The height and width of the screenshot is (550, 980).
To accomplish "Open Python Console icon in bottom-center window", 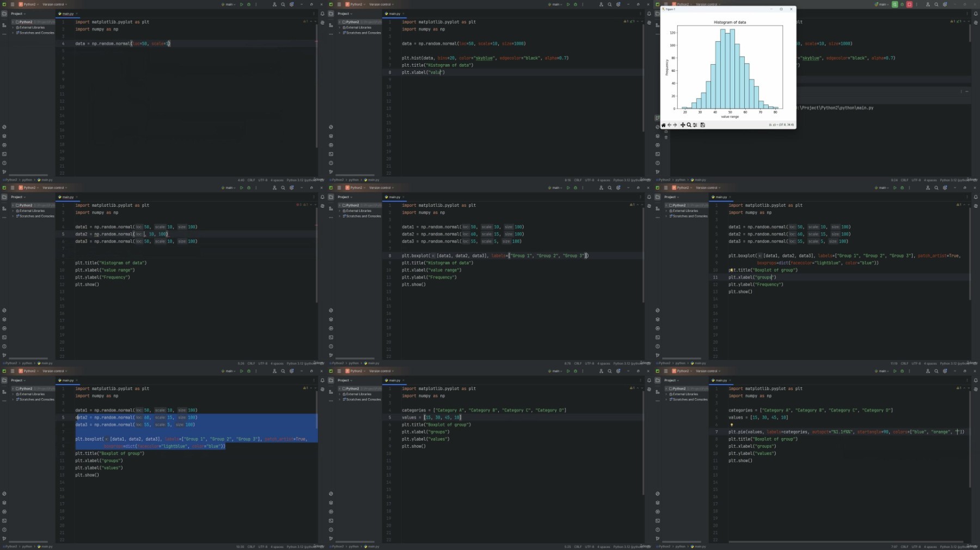I will 331,493.
